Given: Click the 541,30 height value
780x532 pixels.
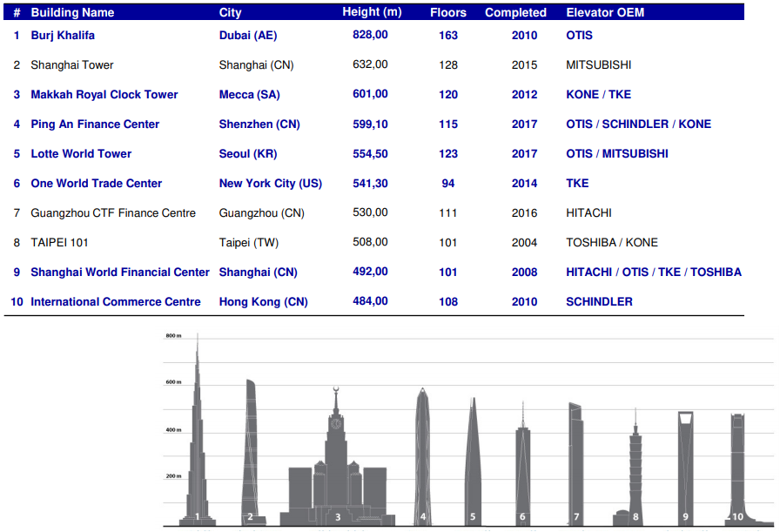Looking at the screenshot, I should point(370,184).
